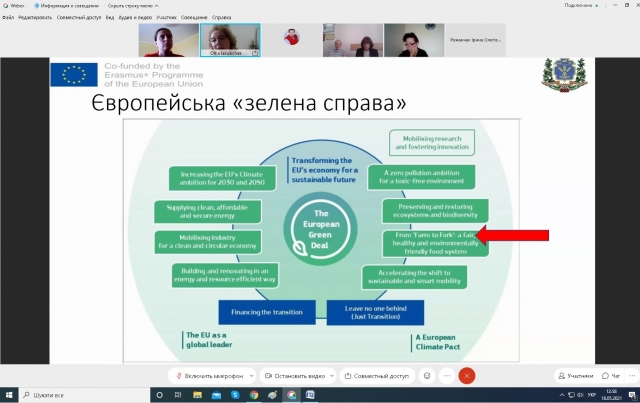640x403 pixels.
Task: Click Mobilising research and fostering innovation box
Action: tap(432, 143)
